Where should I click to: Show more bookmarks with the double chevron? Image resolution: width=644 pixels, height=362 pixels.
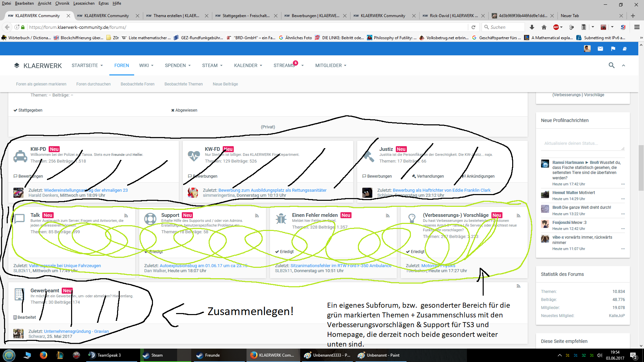641,38
